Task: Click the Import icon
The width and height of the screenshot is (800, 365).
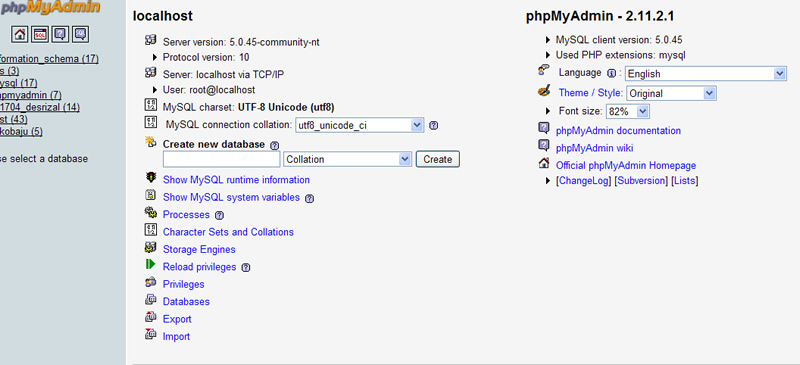Action: 151,334
